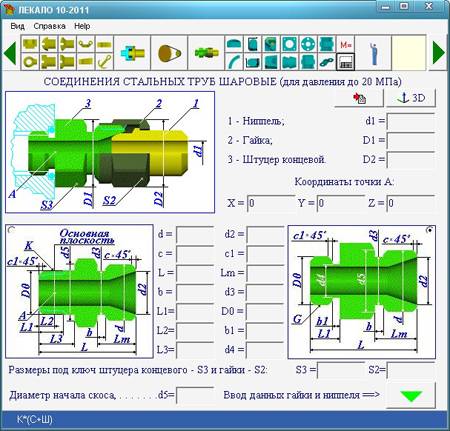Open the Вид menu
450x431 pixels.
point(17,26)
